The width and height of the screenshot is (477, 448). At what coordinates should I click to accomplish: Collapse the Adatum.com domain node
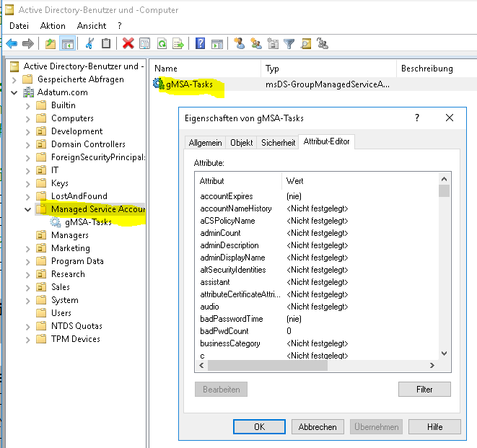[x=14, y=92]
